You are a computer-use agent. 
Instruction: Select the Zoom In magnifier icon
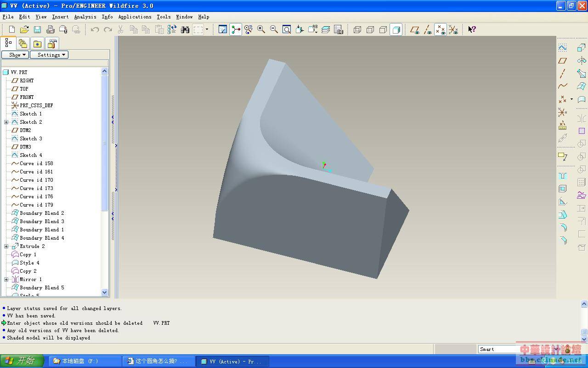click(261, 29)
